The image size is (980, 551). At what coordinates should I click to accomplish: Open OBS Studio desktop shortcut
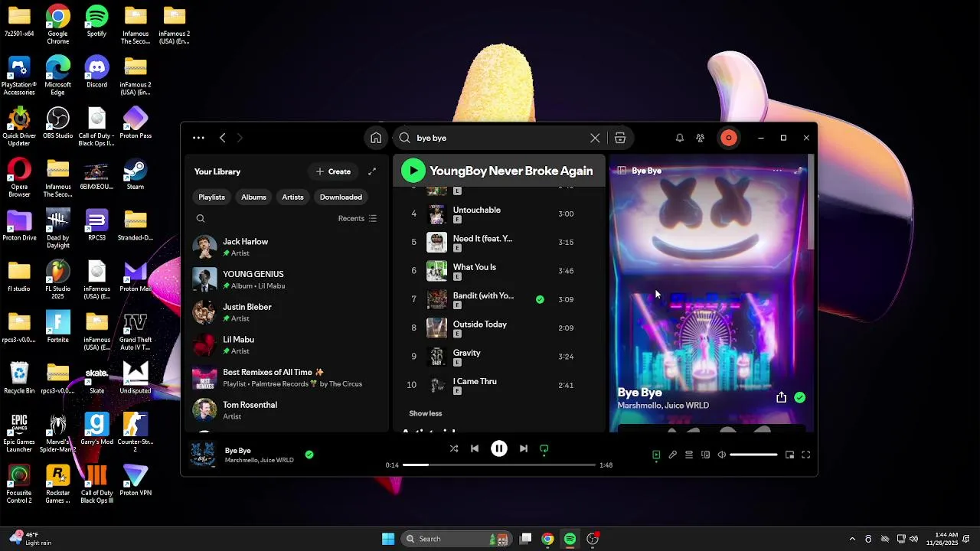(x=58, y=124)
